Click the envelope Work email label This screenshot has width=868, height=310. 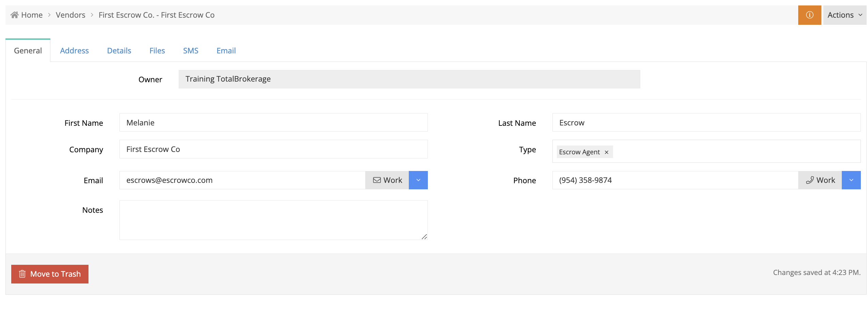pyautogui.click(x=387, y=180)
